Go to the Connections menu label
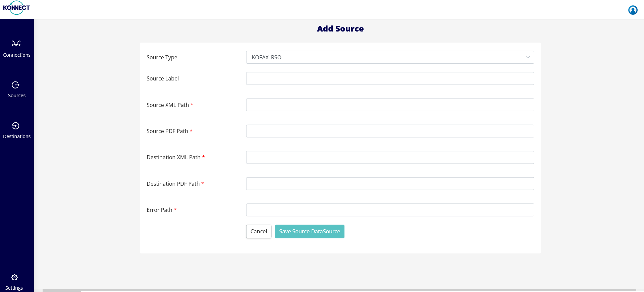This screenshot has height=292, width=644. (x=17, y=55)
